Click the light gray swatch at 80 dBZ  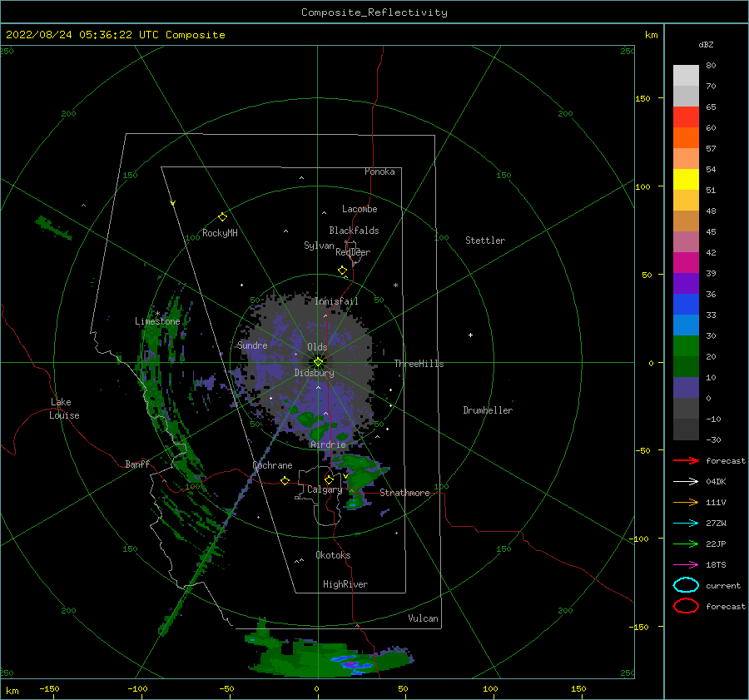[x=686, y=76]
